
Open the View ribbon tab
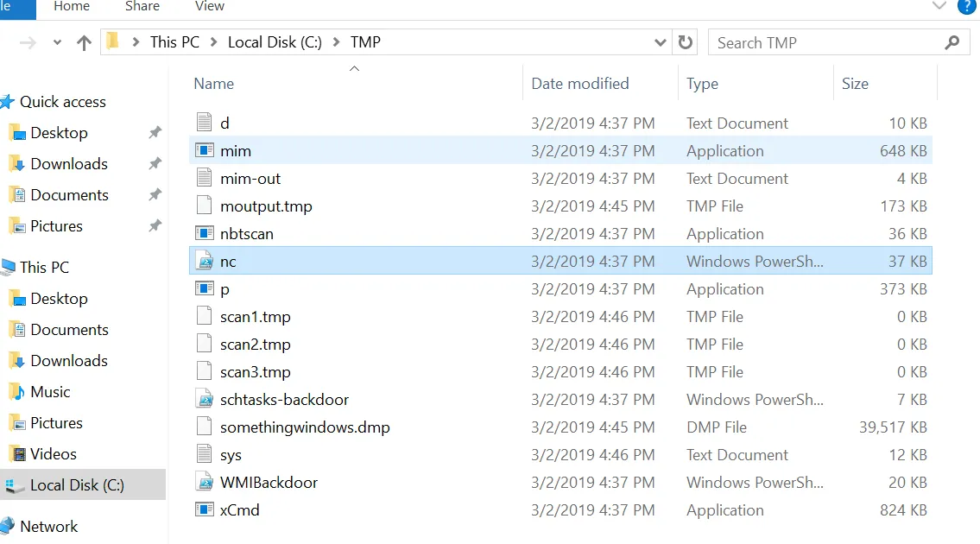pos(209,6)
